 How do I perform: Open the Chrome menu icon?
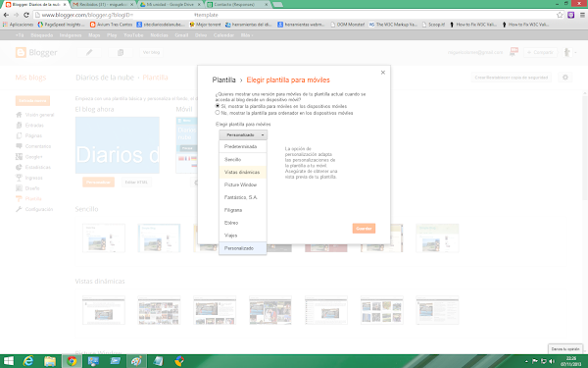582,15
